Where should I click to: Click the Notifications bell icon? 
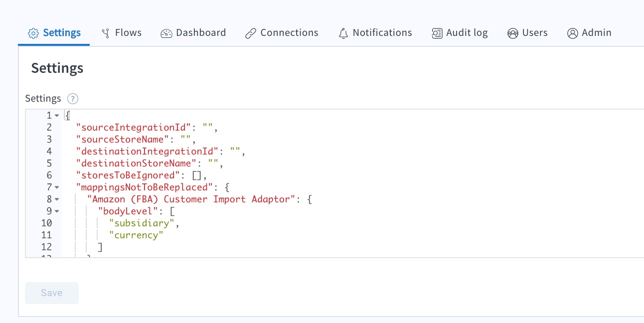click(342, 32)
